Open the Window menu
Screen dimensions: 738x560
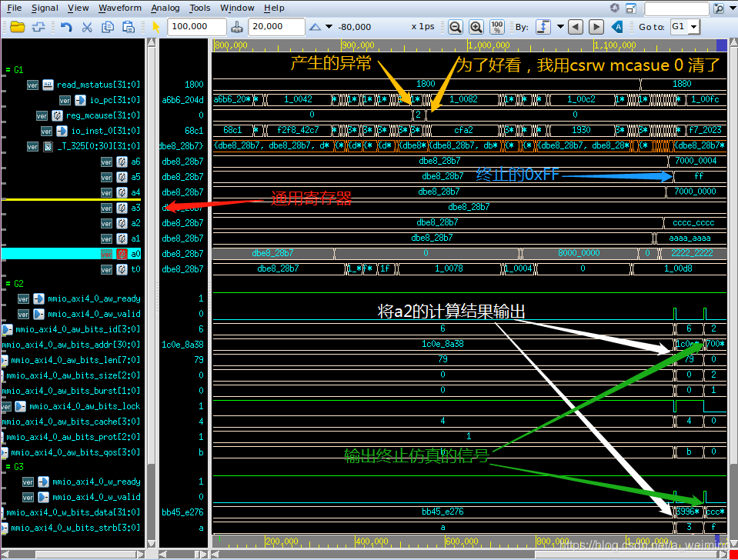point(237,8)
